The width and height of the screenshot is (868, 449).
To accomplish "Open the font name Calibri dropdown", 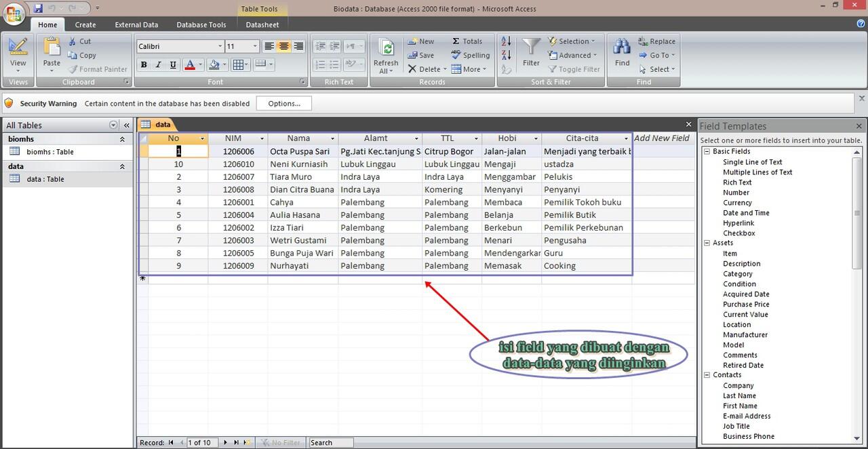I will tap(220, 46).
